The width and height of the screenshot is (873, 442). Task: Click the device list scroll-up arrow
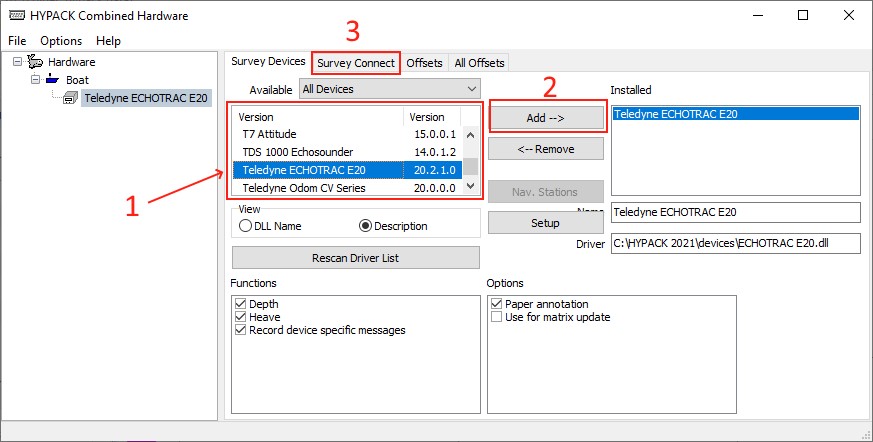coord(470,135)
